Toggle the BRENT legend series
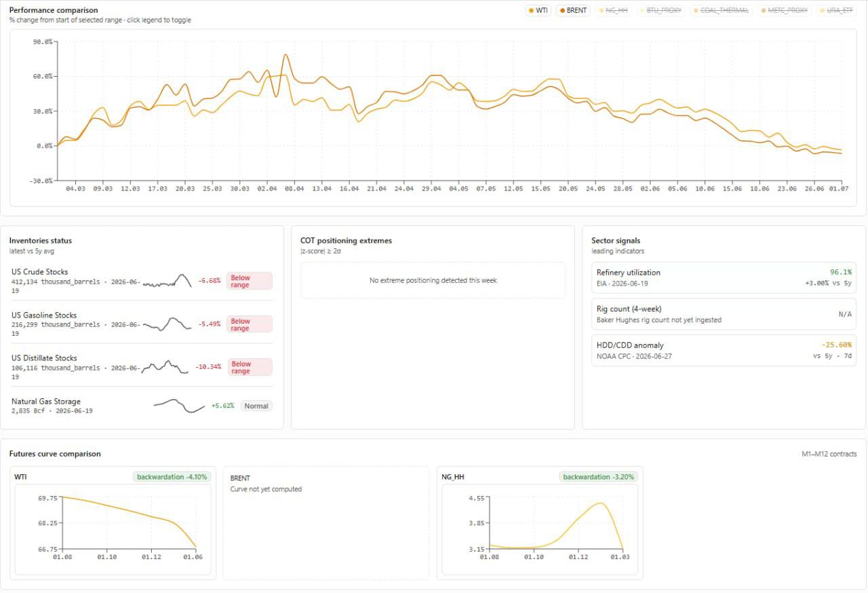Viewport: 868px width, 593px height. tap(574, 11)
